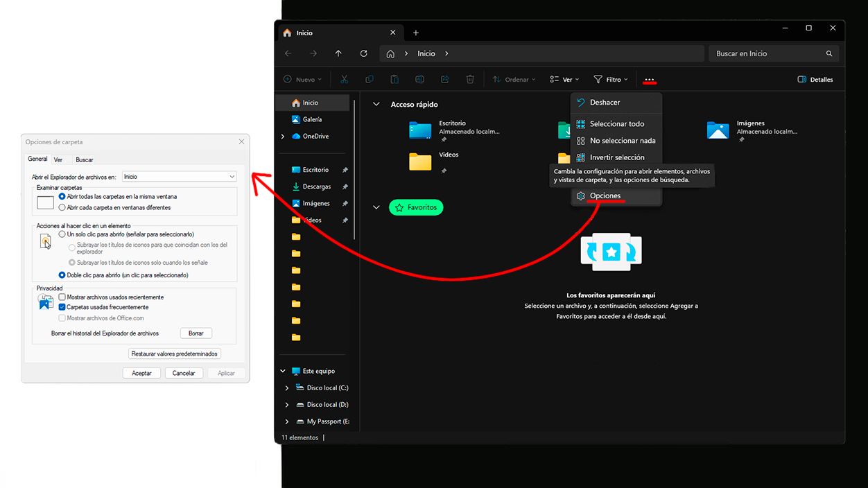Viewport: 868px width, 488px height.
Task: Open the Inicio address bar dropdown
Action: pos(446,53)
